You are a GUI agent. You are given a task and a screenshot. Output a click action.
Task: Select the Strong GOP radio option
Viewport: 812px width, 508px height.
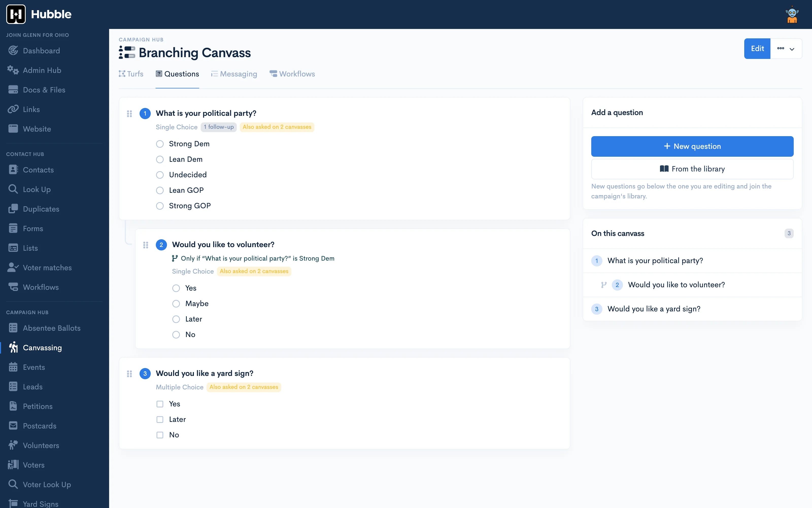160,206
